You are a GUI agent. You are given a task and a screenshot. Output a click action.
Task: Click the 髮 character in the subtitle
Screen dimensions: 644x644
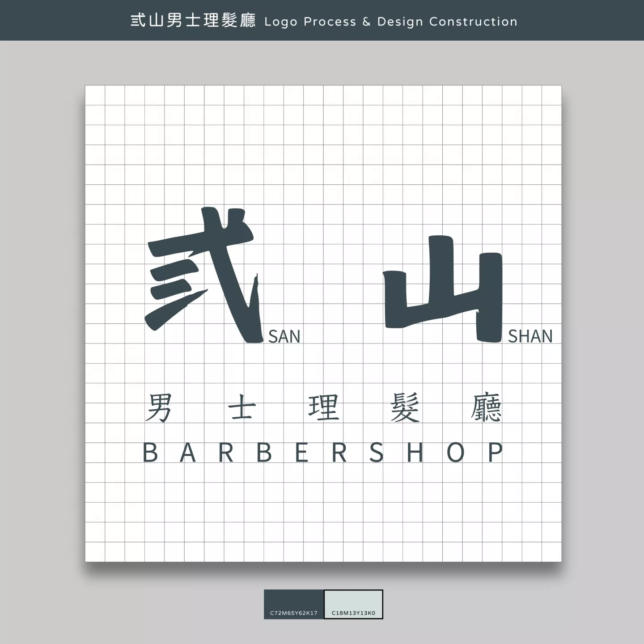point(405,408)
